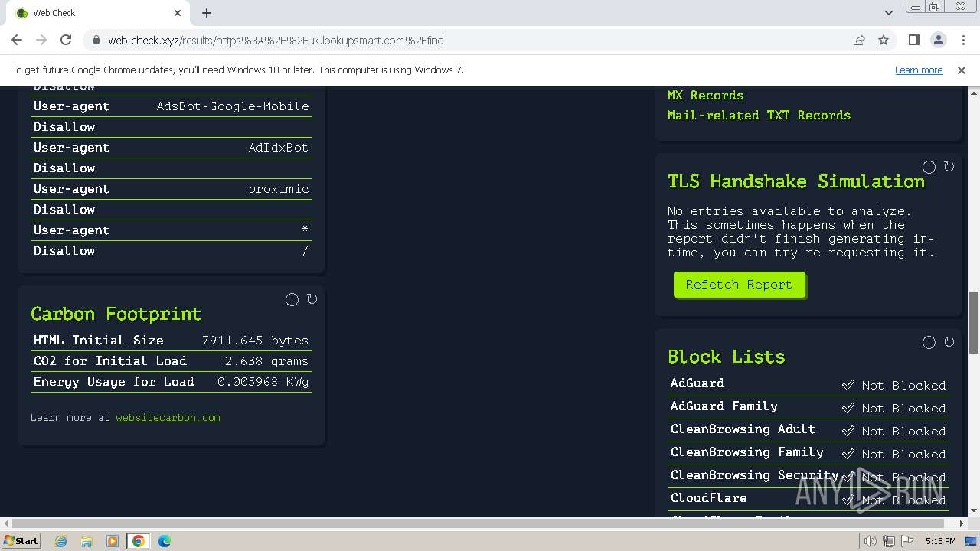Go back in browser history
980x551 pixels.
[x=17, y=40]
